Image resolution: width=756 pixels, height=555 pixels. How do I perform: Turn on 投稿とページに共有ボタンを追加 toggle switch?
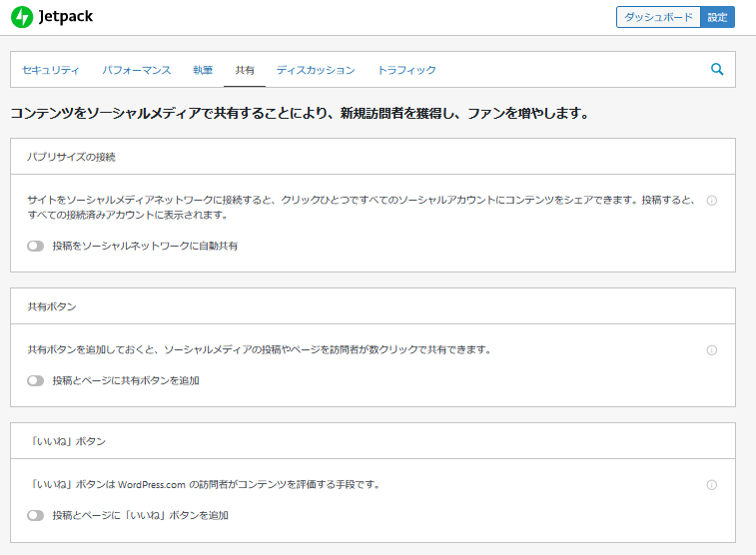click(x=36, y=380)
